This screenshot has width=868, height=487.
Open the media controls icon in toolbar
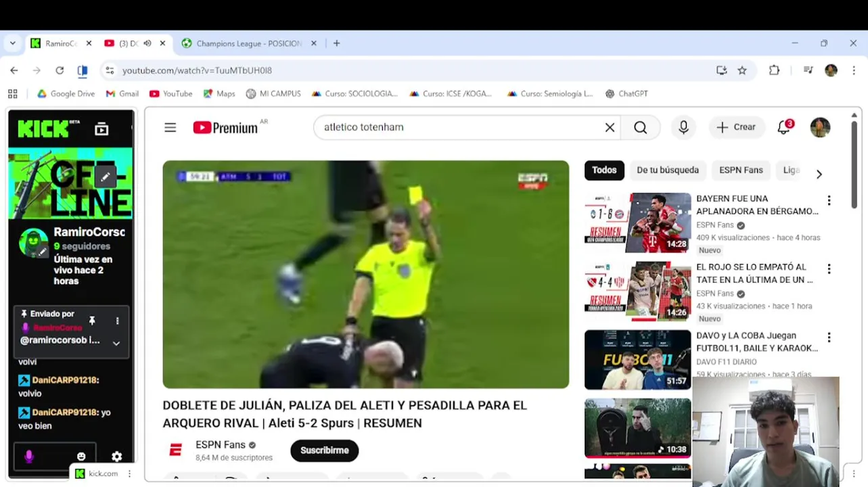point(808,70)
